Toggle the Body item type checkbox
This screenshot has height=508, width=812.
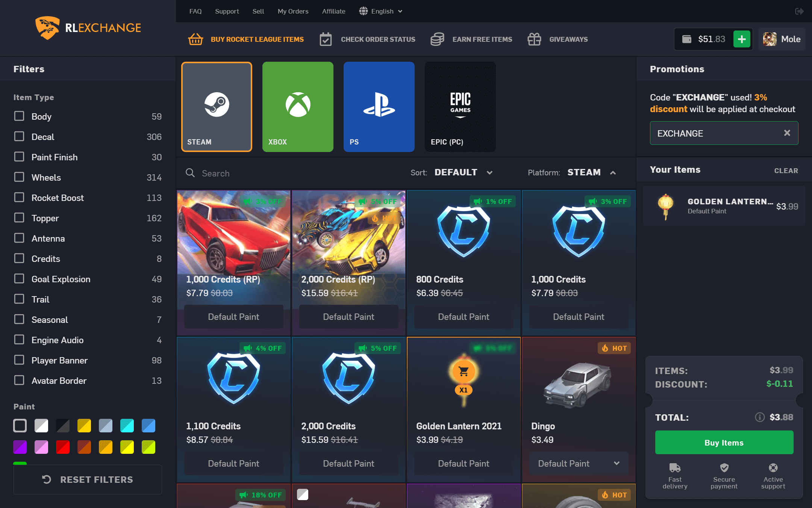[x=19, y=116]
